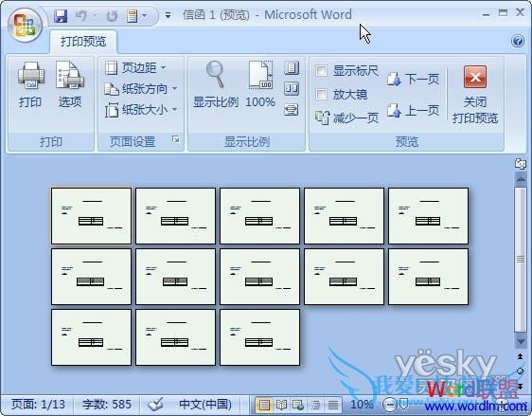Go to 下一页 next page

pos(413,79)
